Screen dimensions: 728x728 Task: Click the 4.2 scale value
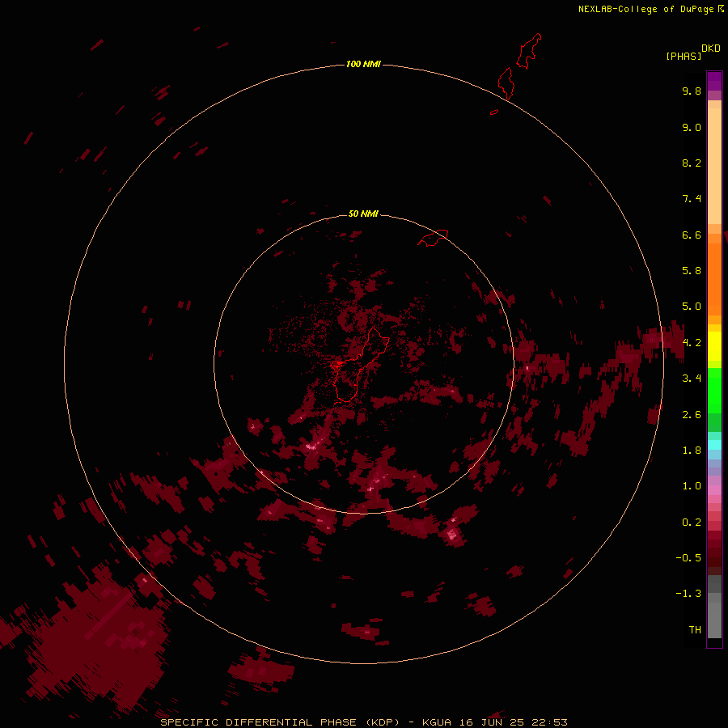pyautogui.click(x=692, y=343)
